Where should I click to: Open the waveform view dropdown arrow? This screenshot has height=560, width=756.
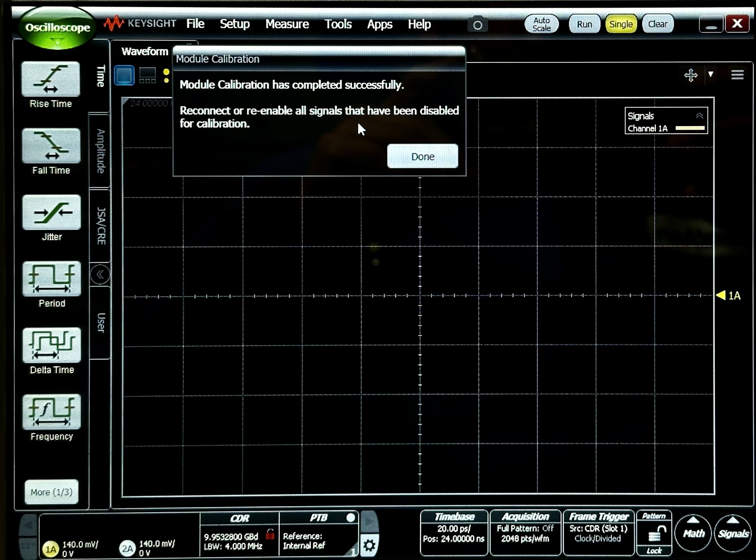click(711, 75)
